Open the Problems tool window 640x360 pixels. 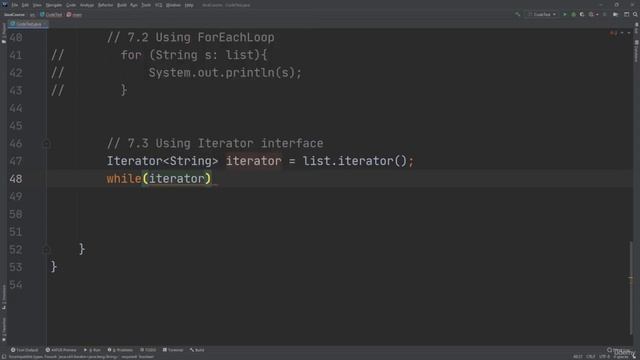click(x=120, y=350)
